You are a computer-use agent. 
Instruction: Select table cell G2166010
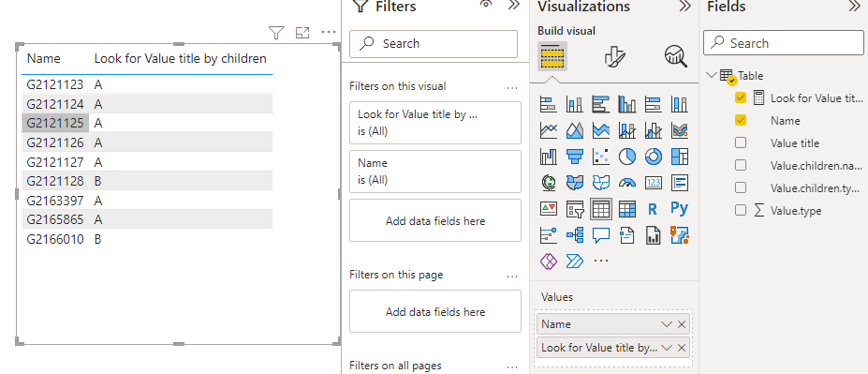tap(55, 239)
